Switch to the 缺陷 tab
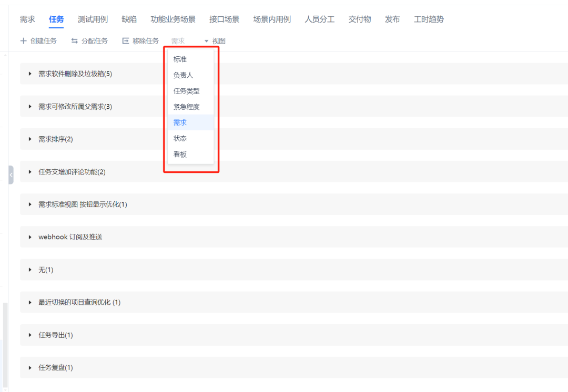The image size is (568, 392). tap(129, 19)
